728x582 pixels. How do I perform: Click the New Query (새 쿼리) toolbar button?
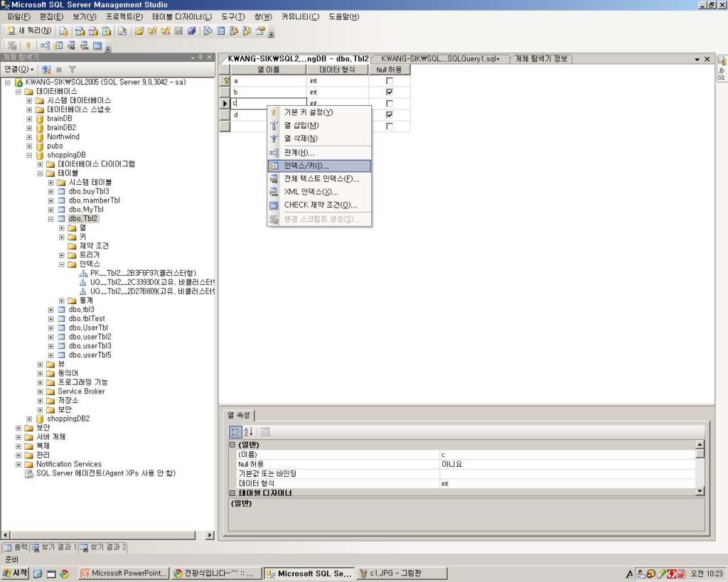click(x=28, y=31)
